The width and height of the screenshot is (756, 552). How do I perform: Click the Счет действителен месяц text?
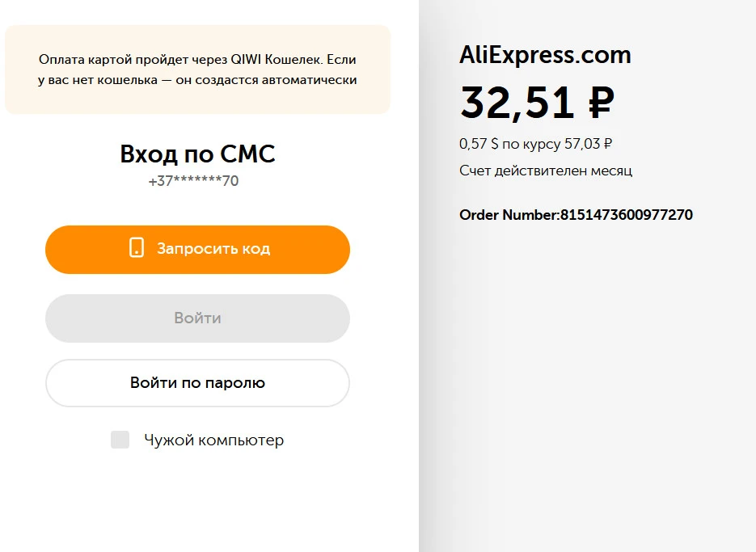pyautogui.click(x=546, y=171)
